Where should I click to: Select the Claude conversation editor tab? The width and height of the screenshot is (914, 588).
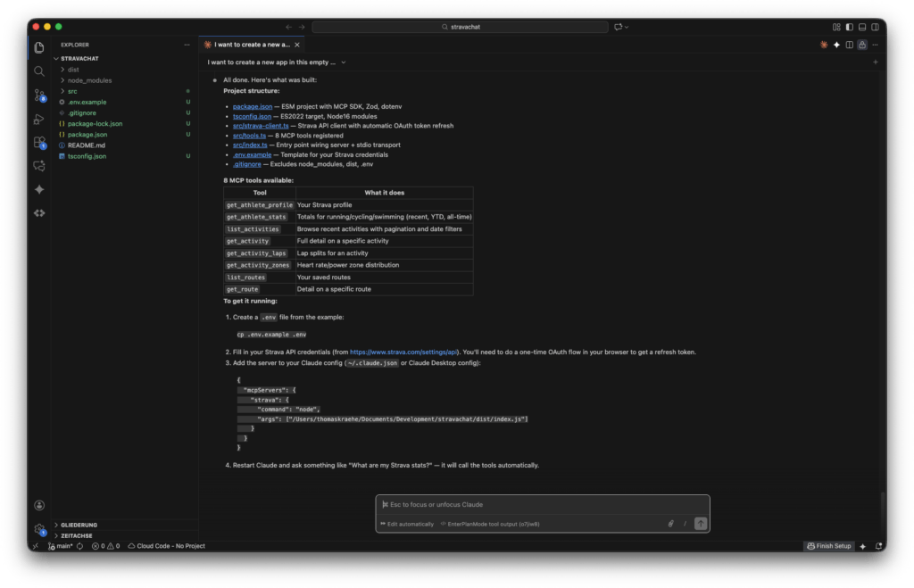tap(252, 45)
